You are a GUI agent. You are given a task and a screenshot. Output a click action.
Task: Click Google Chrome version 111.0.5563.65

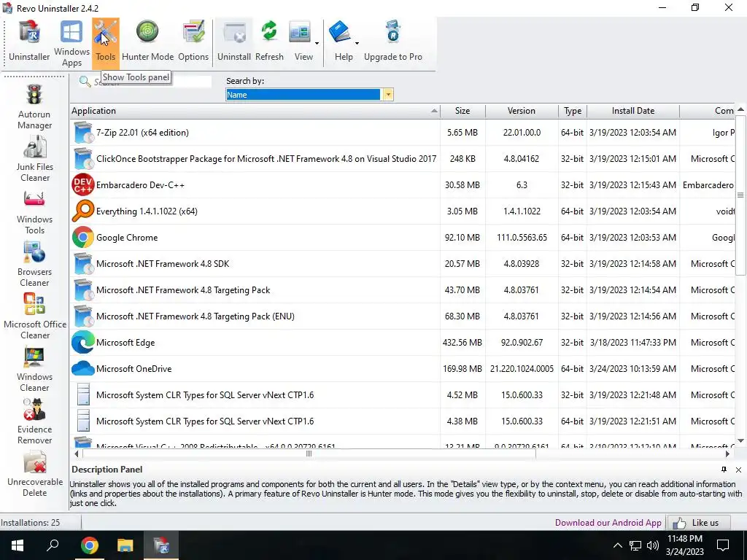522,237
